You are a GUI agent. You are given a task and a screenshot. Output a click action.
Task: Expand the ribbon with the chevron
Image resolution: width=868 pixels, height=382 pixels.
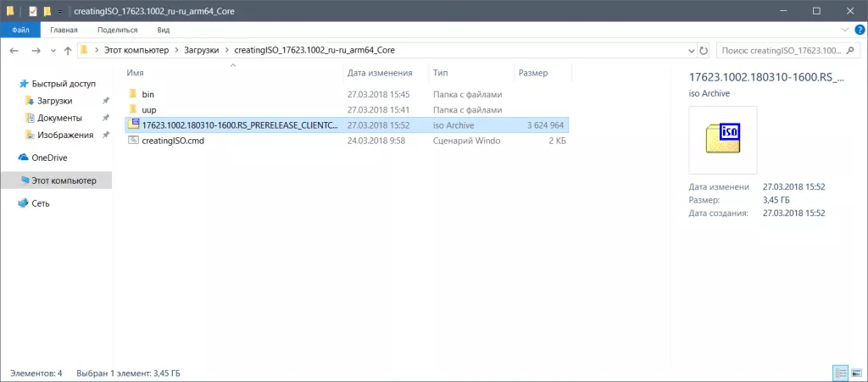click(845, 30)
